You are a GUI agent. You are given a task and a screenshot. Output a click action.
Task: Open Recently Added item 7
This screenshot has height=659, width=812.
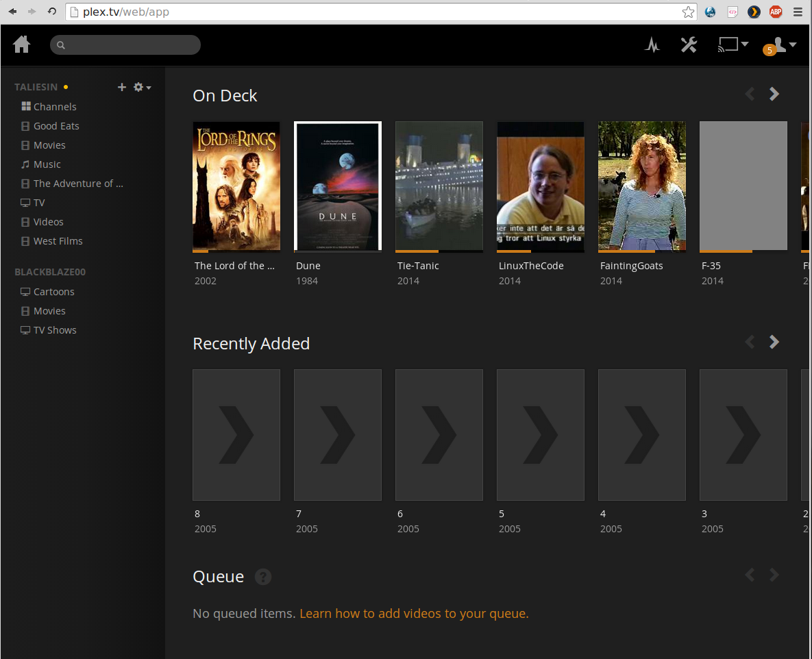[x=338, y=435]
